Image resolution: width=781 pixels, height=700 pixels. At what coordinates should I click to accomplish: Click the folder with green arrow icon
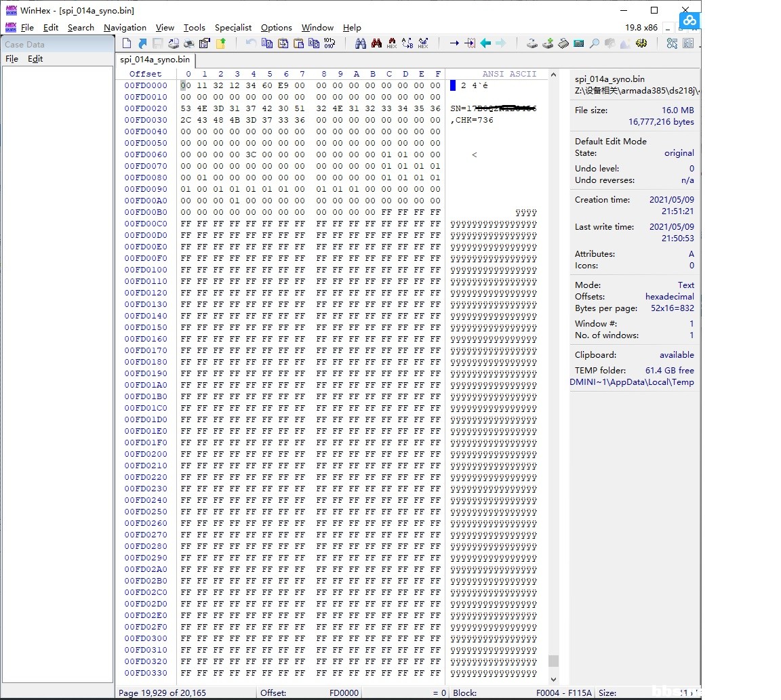(x=220, y=43)
